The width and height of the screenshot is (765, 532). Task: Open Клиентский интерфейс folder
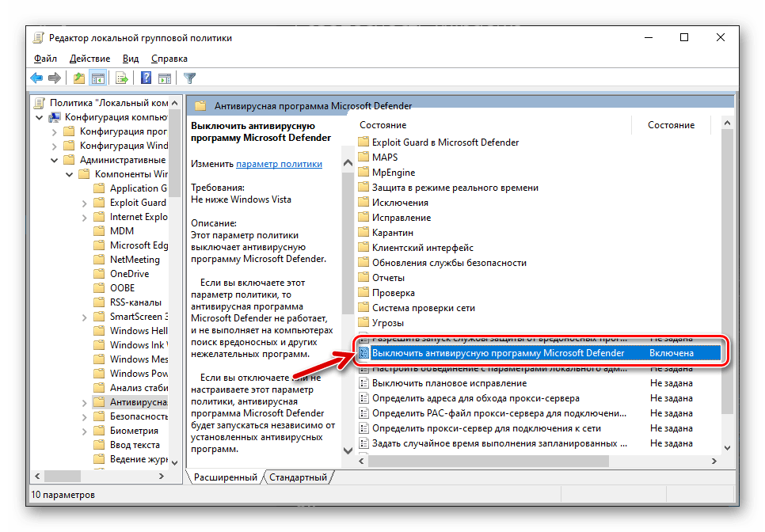coord(423,248)
